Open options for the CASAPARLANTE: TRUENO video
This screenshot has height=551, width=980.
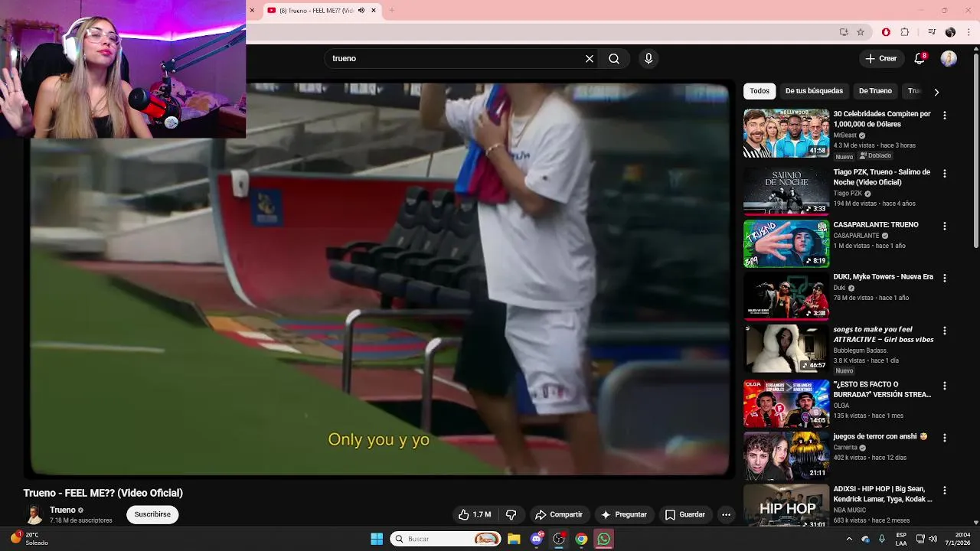[944, 227]
